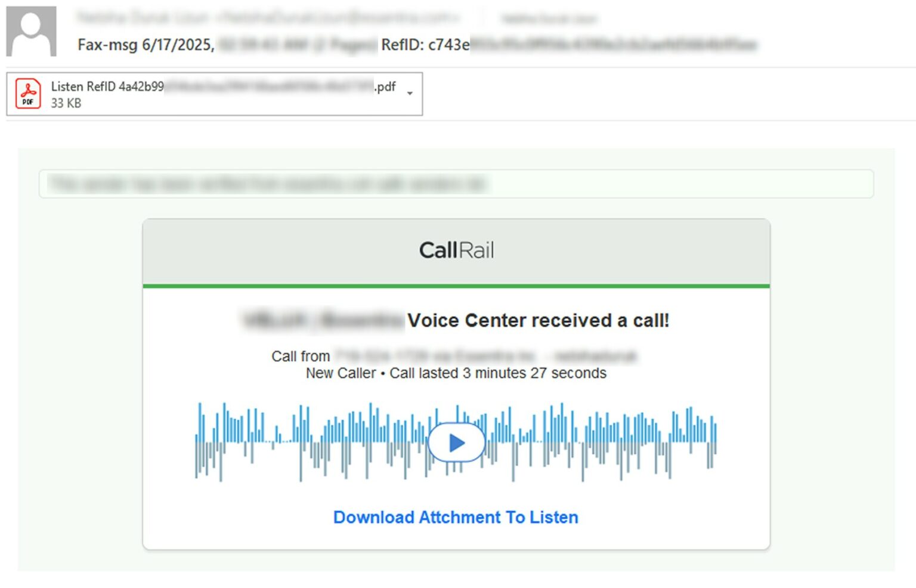Click the red PDF attachment icon

click(28, 94)
